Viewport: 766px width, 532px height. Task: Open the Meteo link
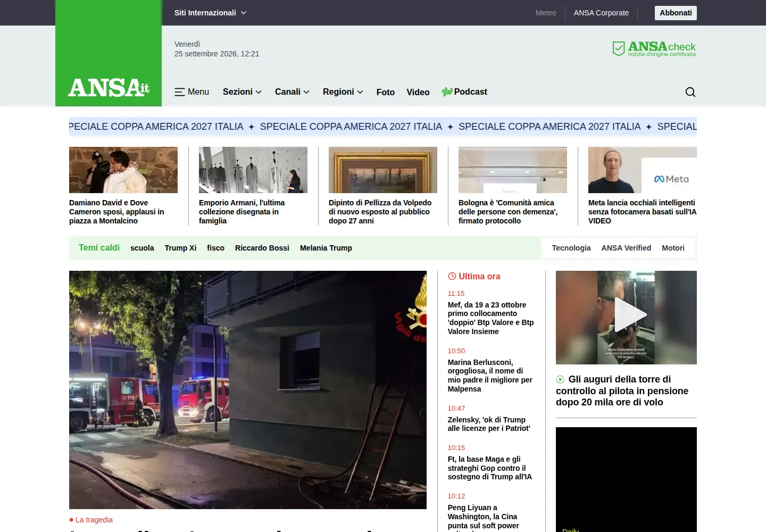click(x=546, y=13)
